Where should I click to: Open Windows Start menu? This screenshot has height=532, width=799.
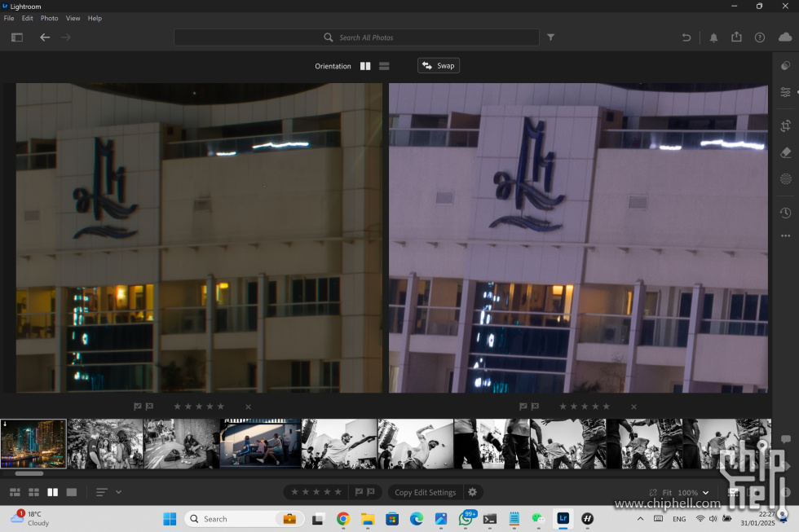(x=170, y=519)
